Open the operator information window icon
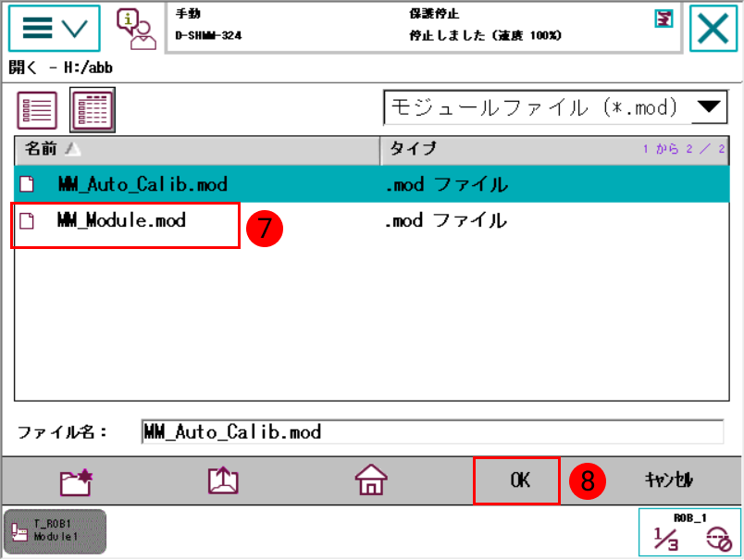The image size is (744, 560). point(137,29)
